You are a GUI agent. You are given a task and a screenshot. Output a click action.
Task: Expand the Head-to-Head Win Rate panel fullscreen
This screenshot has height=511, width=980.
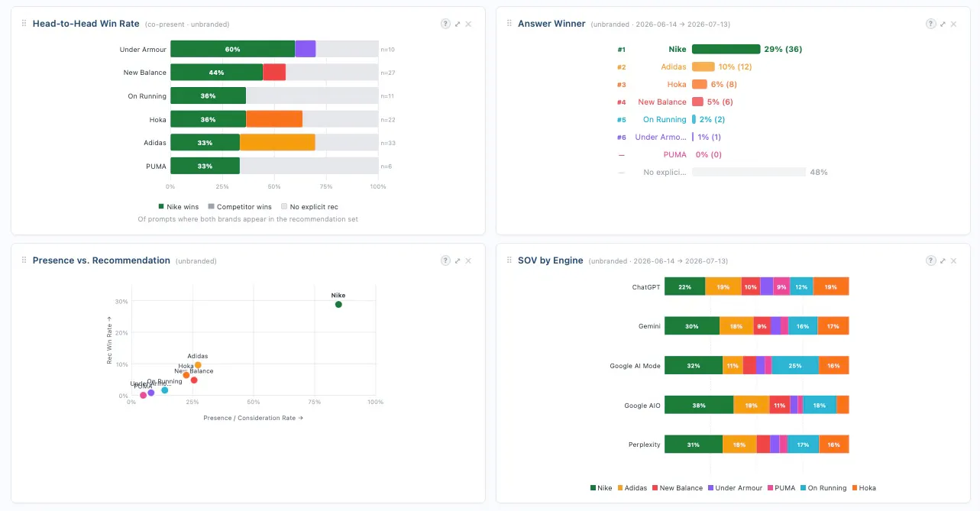(x=458, y=24)
